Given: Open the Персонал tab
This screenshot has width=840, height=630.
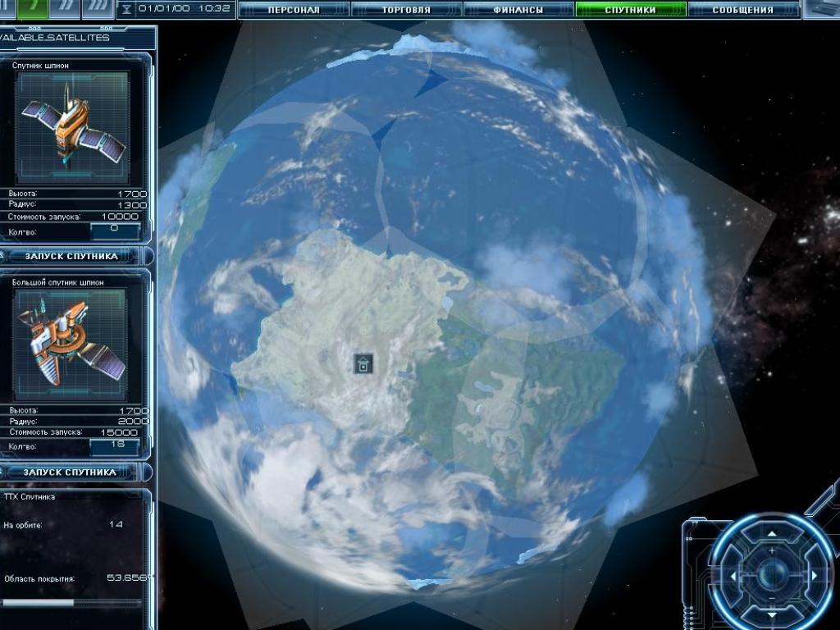Looking at the screenshot, I should 294,10.
